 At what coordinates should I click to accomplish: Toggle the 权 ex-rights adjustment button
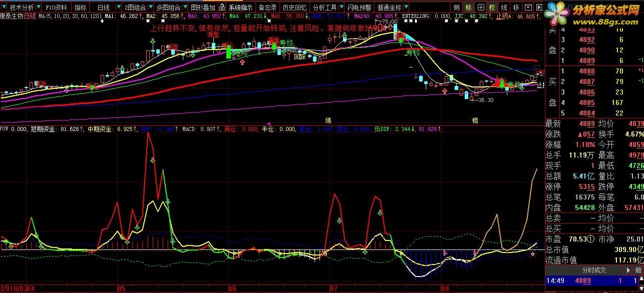[492, 7]
